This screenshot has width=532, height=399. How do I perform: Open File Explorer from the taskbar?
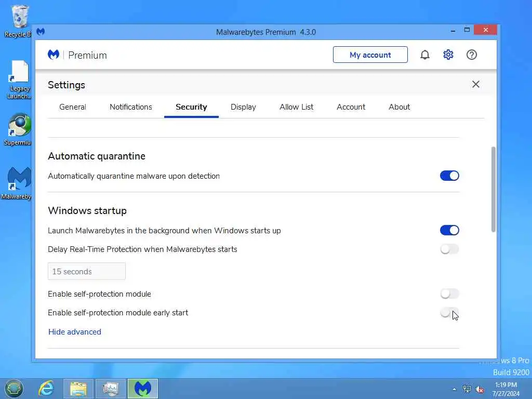tap(78, 389)
